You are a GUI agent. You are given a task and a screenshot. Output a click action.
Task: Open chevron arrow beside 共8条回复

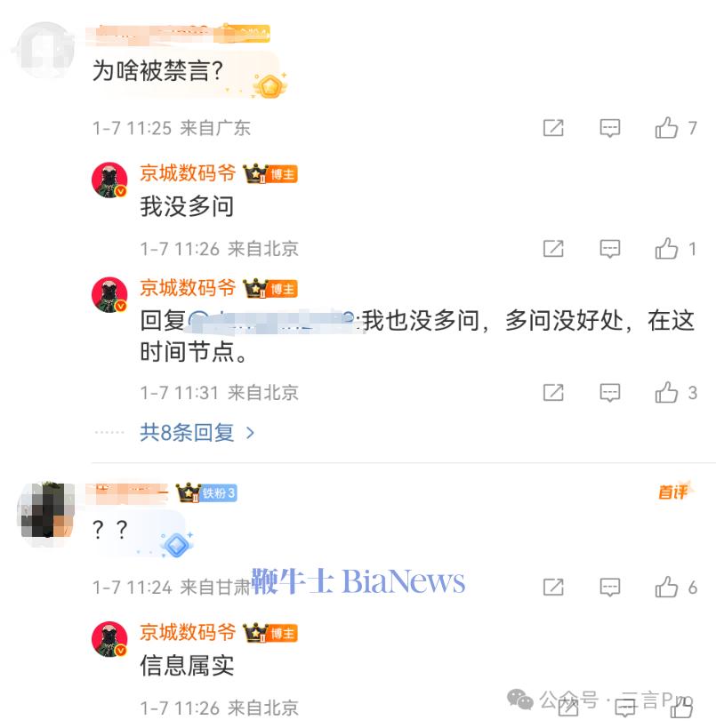point(251,433)
